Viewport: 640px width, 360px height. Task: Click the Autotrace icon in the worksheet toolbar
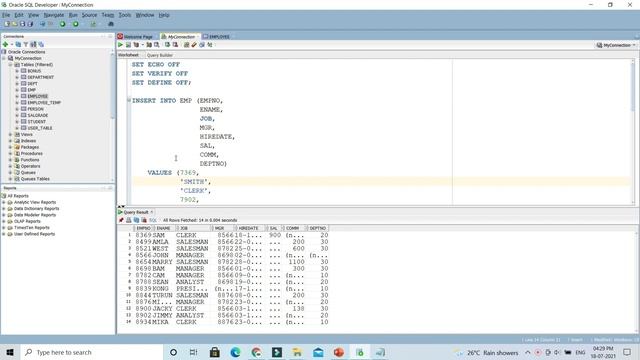pyautogui.click(x=149, y=45)
